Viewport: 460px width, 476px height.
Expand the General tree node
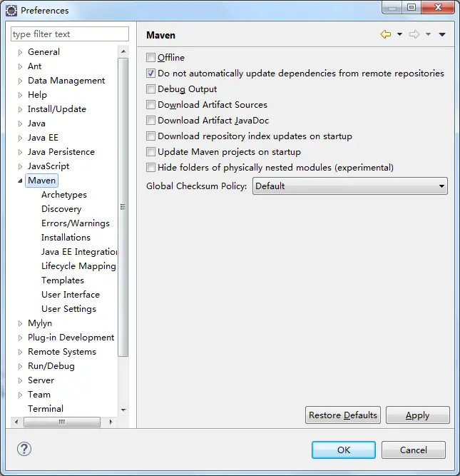coord(21,52)
